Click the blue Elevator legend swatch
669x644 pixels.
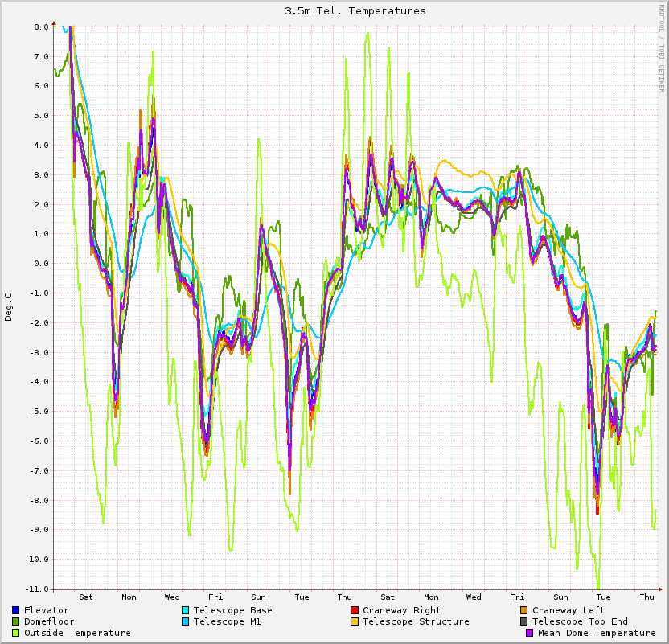16,610
